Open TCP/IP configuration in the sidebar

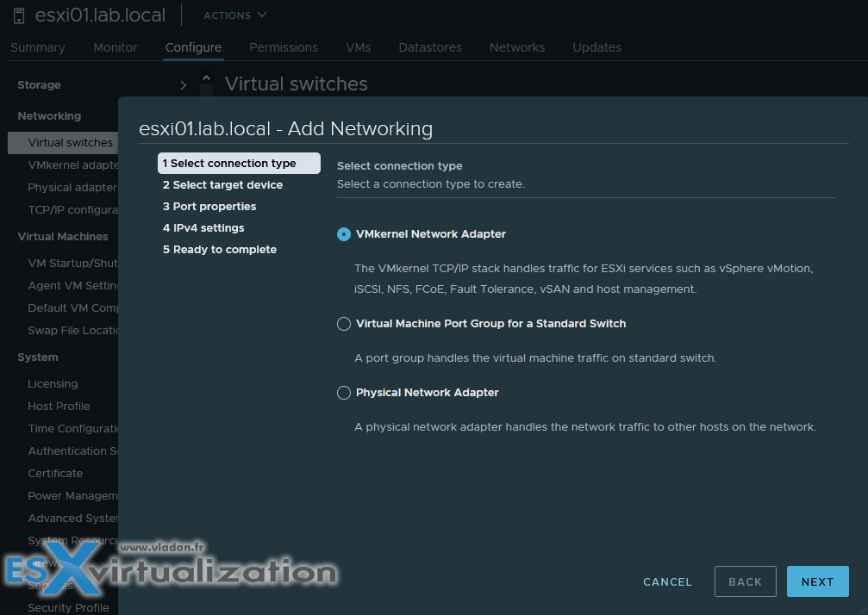coord(73,209)
